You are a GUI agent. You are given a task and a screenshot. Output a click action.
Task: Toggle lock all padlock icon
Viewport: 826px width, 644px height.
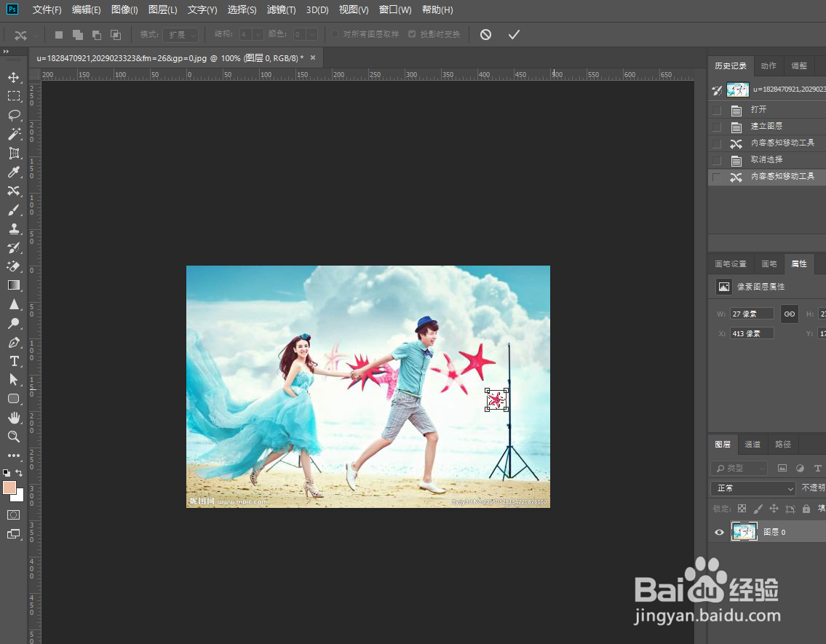click(806, 509)
